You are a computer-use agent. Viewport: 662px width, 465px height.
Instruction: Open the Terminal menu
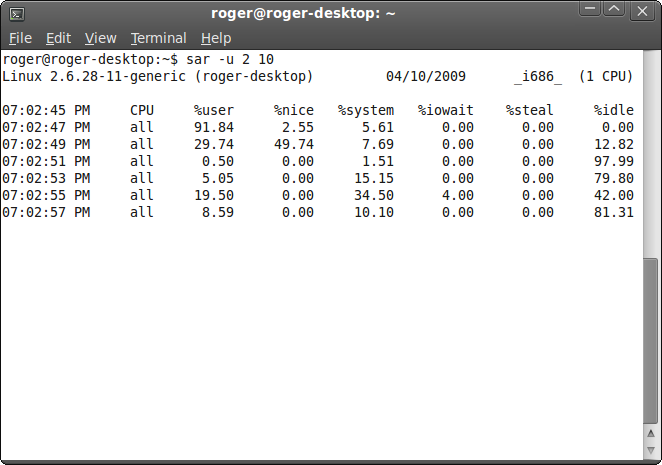pyautogui.click(x=158, y=38)
